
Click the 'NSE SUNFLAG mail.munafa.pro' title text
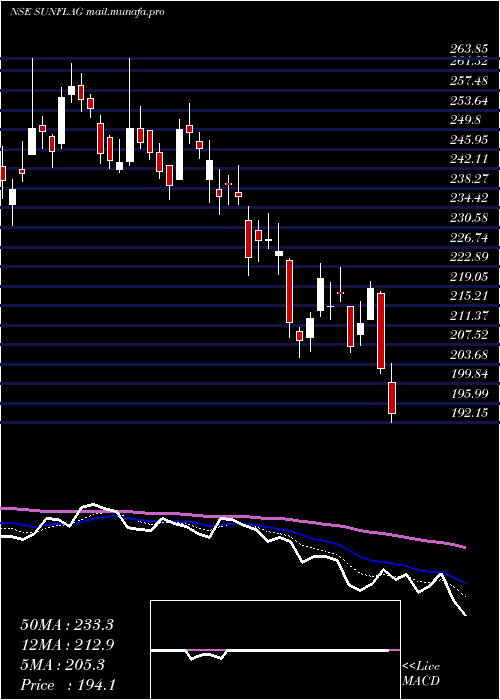coord(87,11)
